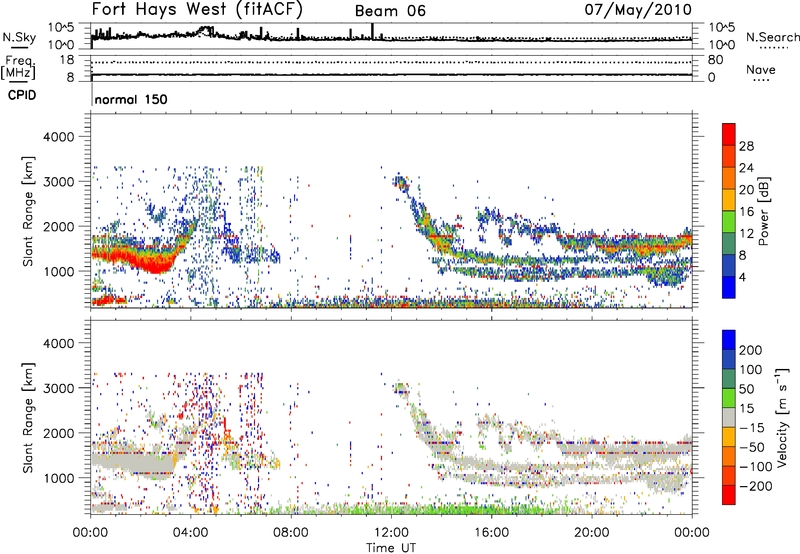
Task: Click the right-side '10^5' noise axis value
Action: click(721, 28)
